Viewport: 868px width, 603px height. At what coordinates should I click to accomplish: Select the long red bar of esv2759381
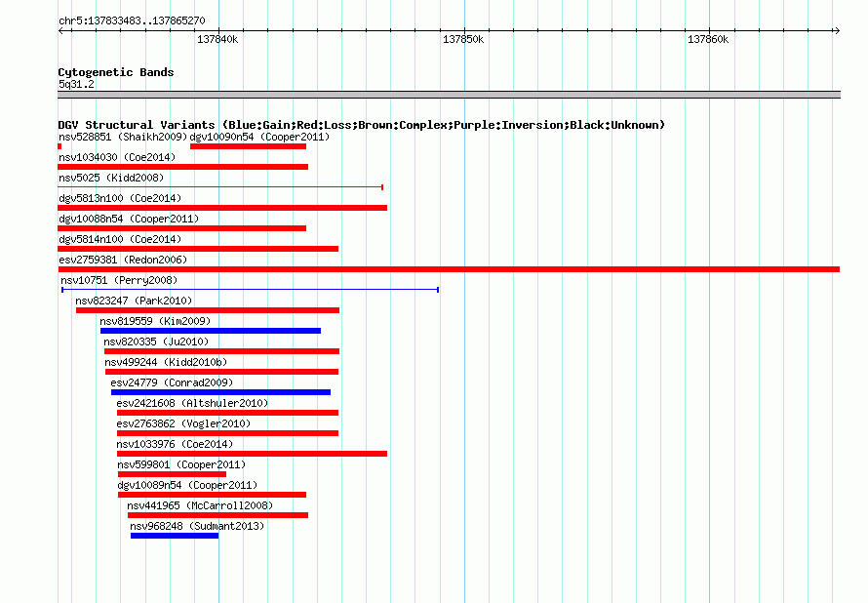pyautogui.click(x=449, y=269)
